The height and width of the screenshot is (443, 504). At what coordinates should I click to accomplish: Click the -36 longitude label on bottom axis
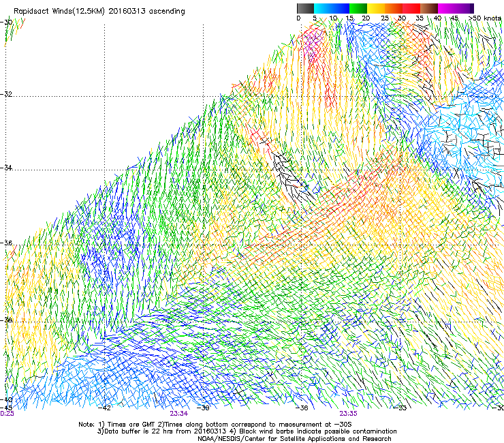click(302, 408)
